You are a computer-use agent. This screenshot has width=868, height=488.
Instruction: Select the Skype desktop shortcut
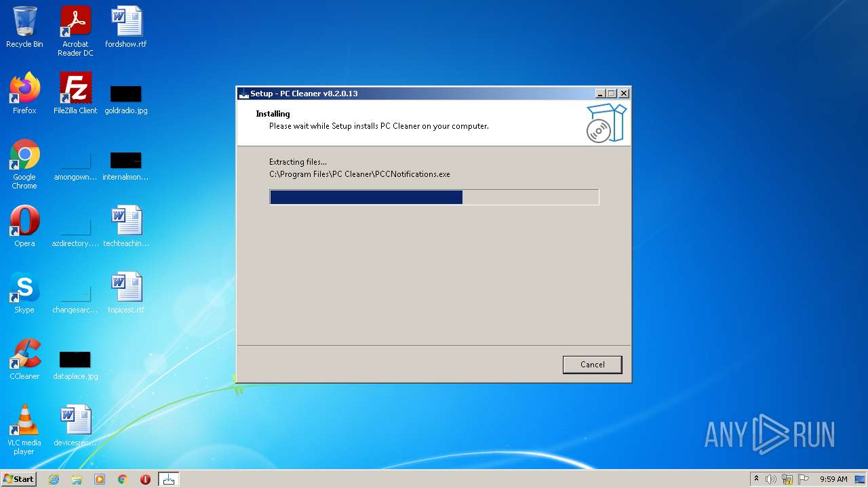pyautogui.click(x=24, y=293)
